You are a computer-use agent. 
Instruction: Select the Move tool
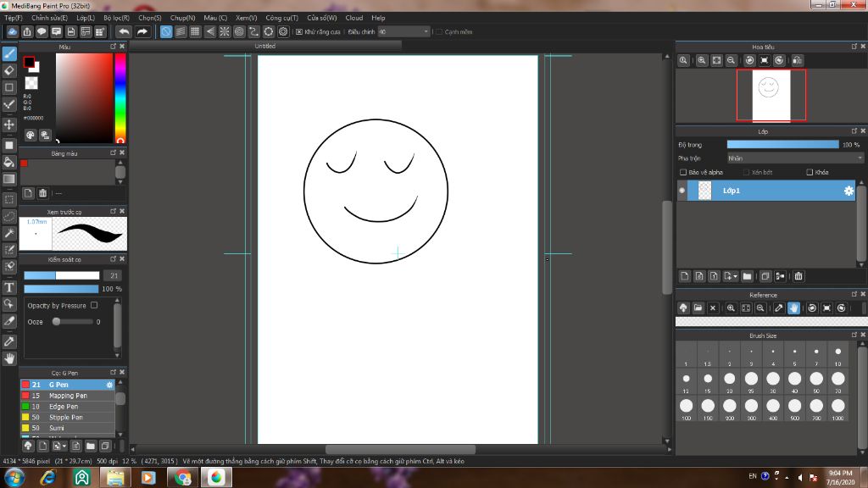tap(9, 125)
